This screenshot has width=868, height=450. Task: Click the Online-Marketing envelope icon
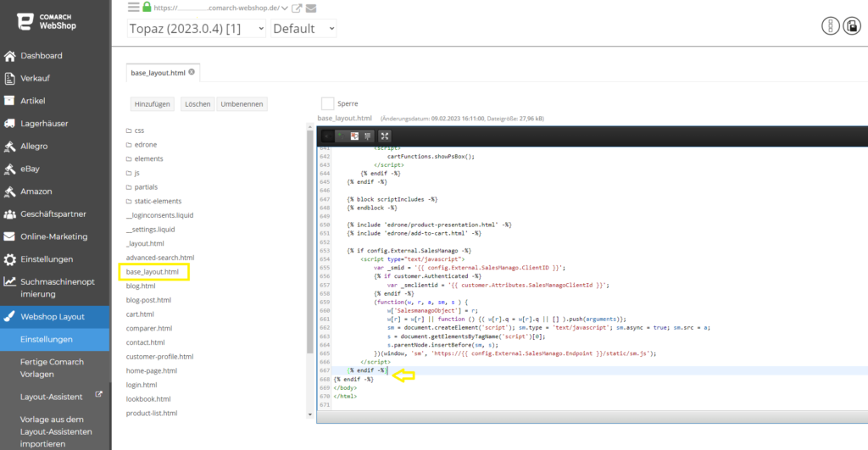click(9, 236)
